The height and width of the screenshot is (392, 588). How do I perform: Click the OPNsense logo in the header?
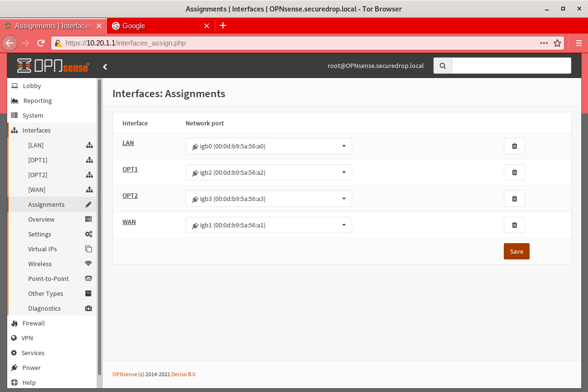53,66
